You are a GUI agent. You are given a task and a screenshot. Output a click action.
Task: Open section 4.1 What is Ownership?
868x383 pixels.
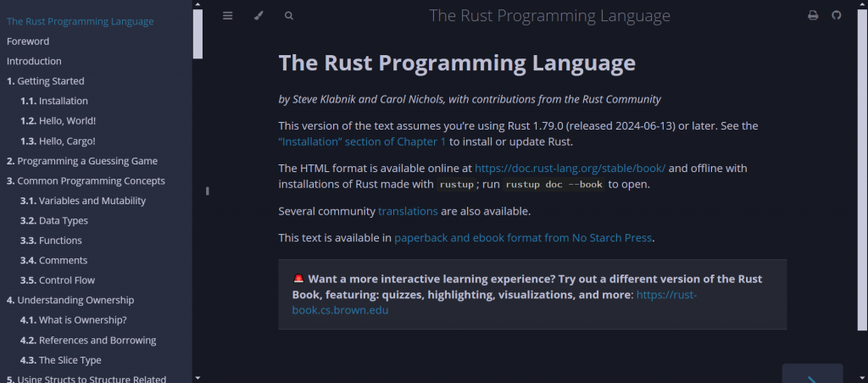(x=74, y=320)
